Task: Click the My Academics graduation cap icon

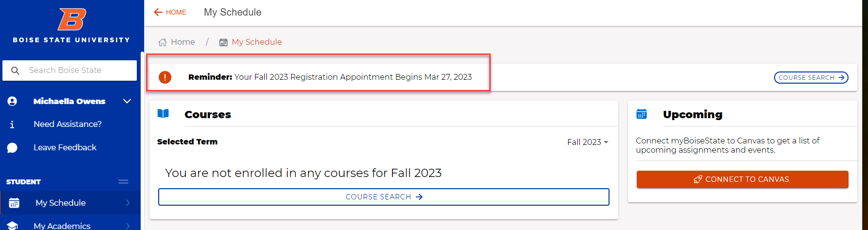Action: [x=13, y=226]
